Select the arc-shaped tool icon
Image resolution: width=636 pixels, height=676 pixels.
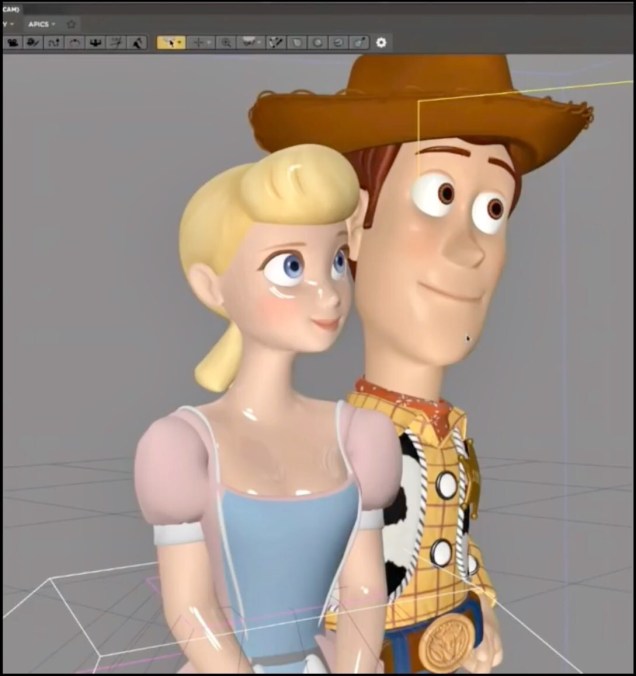(x=74, y=43)
